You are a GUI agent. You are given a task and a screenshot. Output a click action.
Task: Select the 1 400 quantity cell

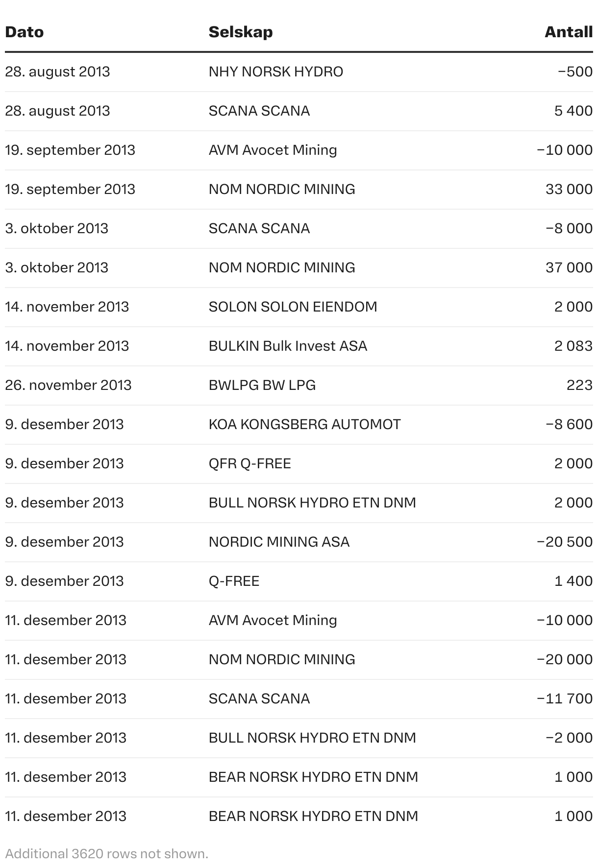pos(573,581)
